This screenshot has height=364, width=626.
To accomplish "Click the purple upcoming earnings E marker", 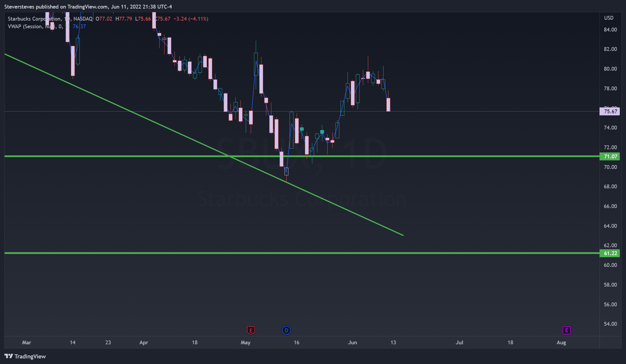I will [x=567, y=330].
